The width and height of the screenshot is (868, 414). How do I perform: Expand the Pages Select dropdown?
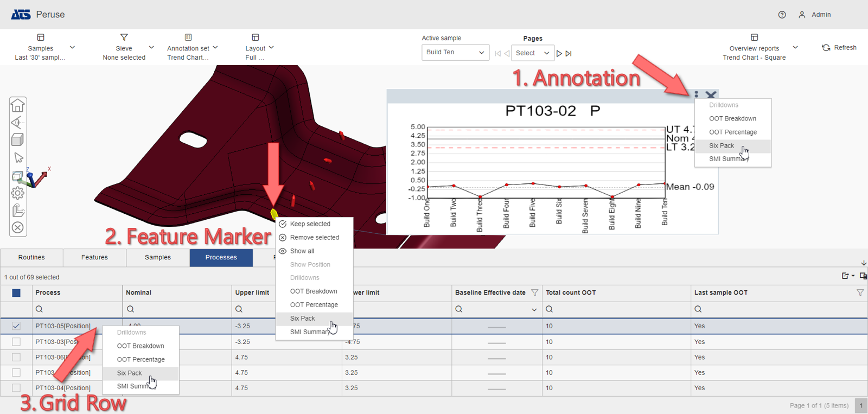point(532,53)
